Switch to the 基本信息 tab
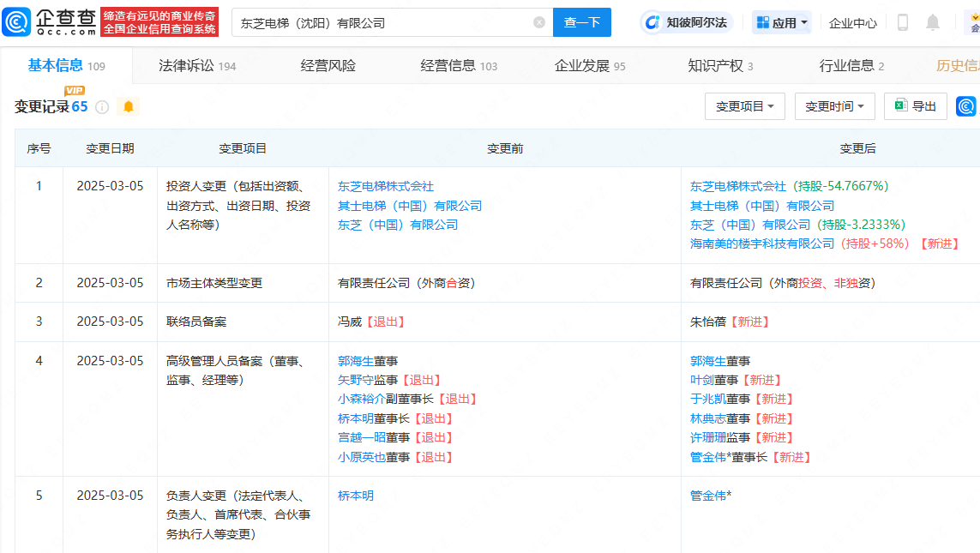980x553 pixels. click(66, 66)
